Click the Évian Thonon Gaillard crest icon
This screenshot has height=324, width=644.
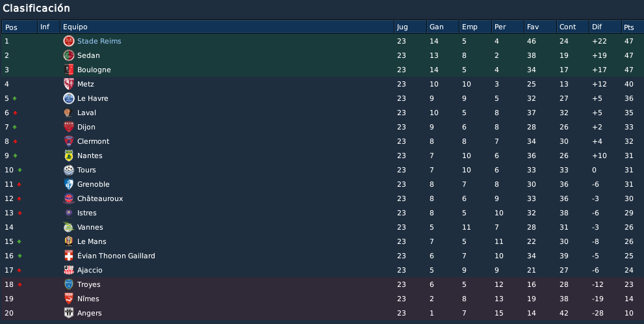(69, 256)
